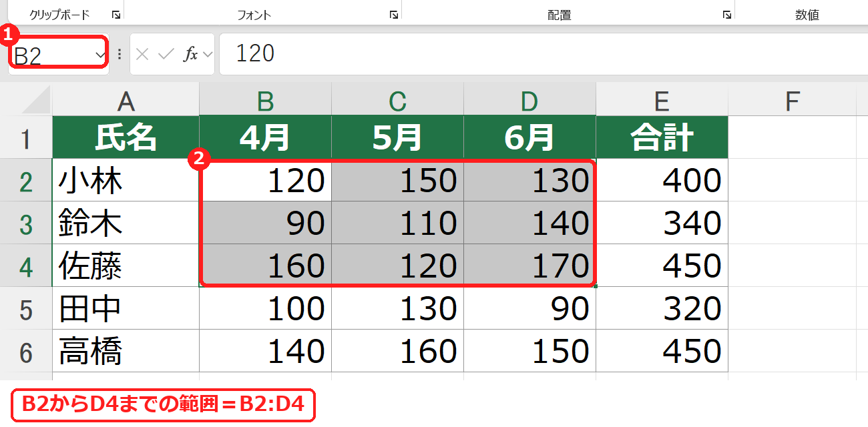This screenshot has height=427, width=868.
Task: Click the 4月 header cell
Action: tap(266, 137)
